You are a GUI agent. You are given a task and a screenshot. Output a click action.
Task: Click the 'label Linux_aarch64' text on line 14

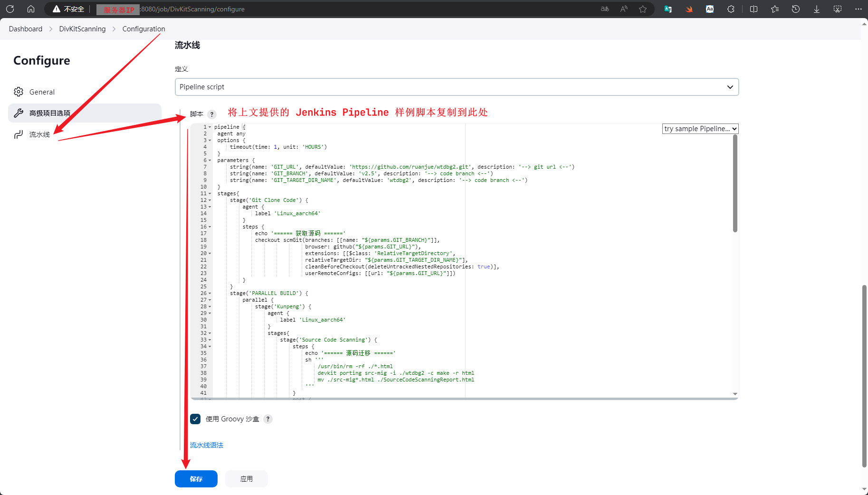point(288,214)
